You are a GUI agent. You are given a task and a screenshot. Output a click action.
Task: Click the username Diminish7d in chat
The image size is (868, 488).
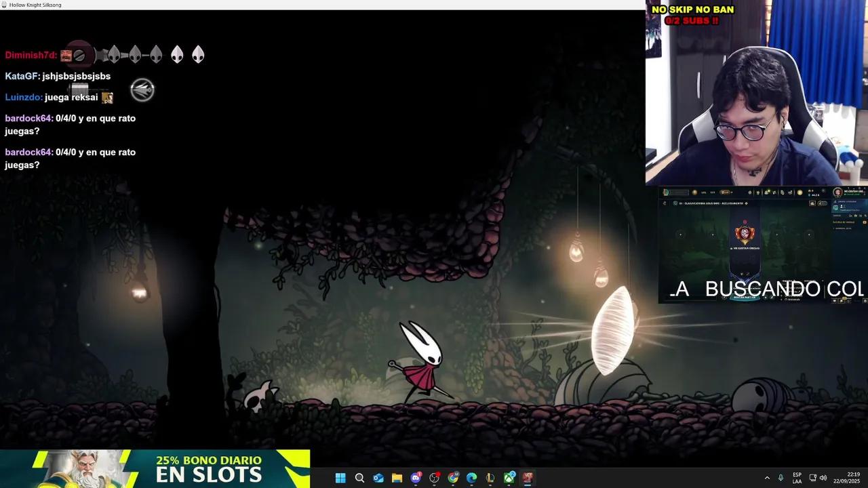coord(31,56)
